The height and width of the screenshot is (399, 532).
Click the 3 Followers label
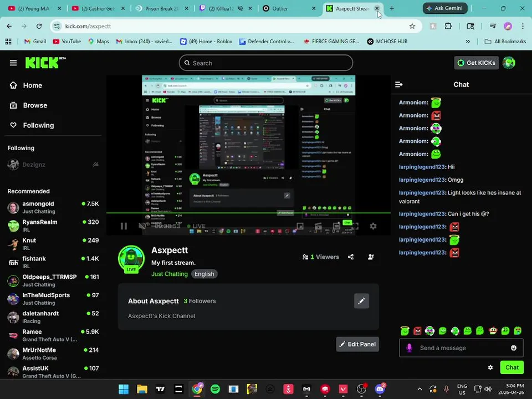199,301
